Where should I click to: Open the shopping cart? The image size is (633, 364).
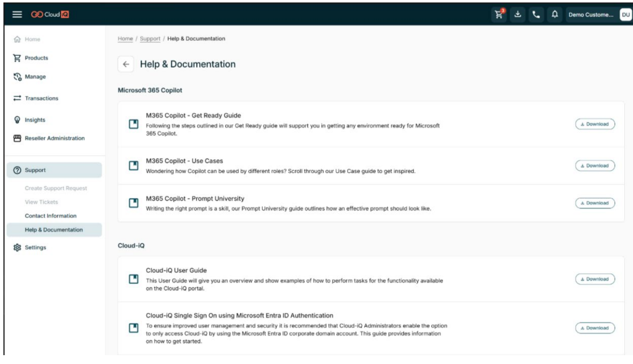[499, 15]
